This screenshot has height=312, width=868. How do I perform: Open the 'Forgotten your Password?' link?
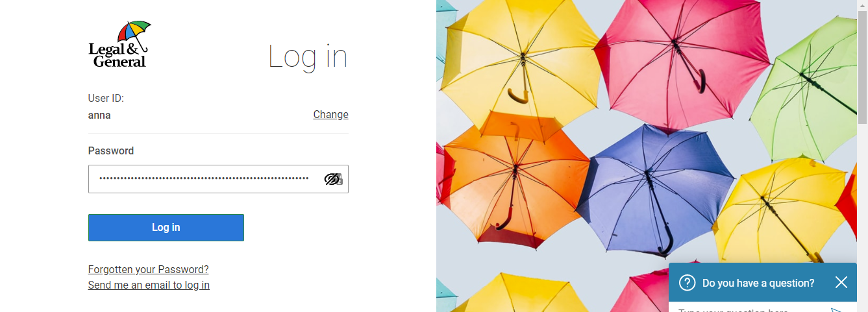[149, 269]
